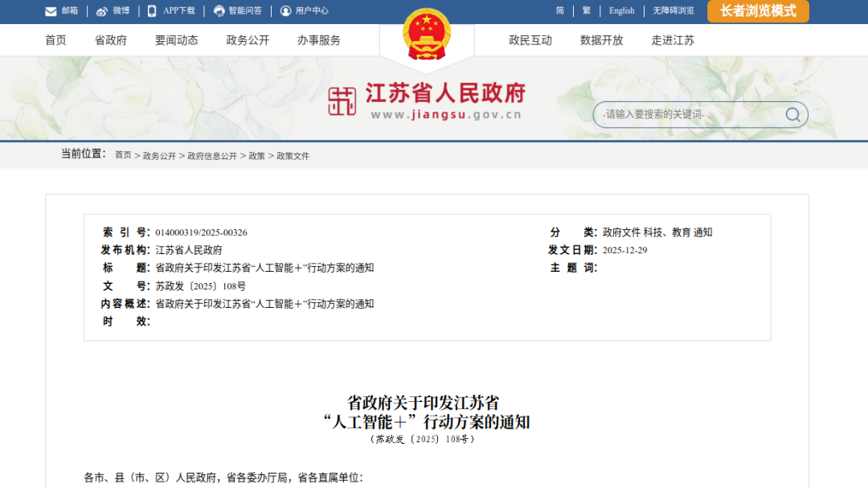
Task: Open the 政务公开 menu
Action: (248, 39)
